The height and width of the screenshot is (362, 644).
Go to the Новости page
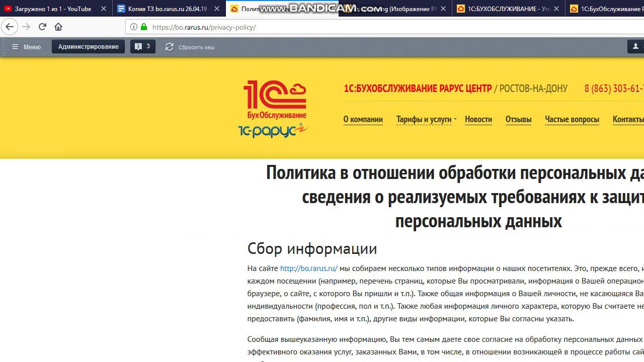(478, 120)
